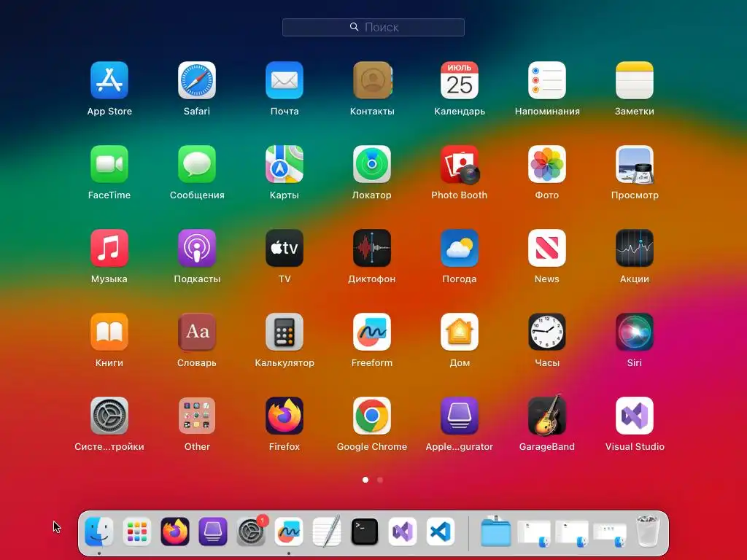Launch Акции stocks app
747x560 pixels.
(635, 248)
